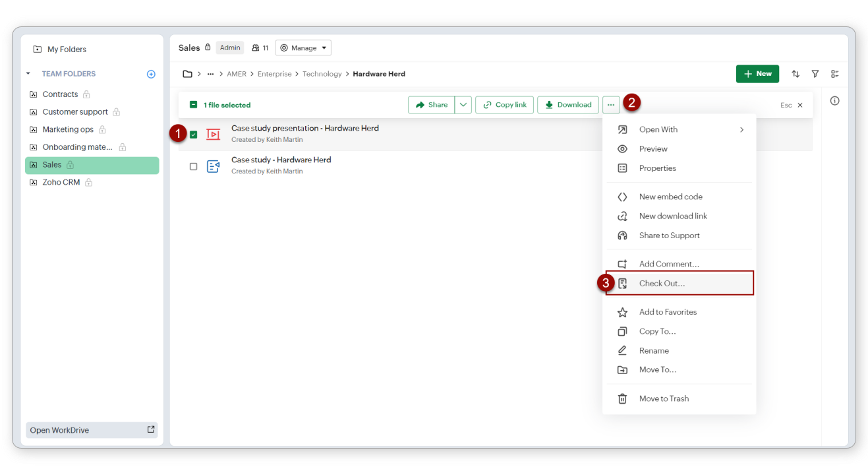Check the Case study - Hardware Herd checkbox
Viewport: 868px width, 475px height.
[x=193, y=166]
